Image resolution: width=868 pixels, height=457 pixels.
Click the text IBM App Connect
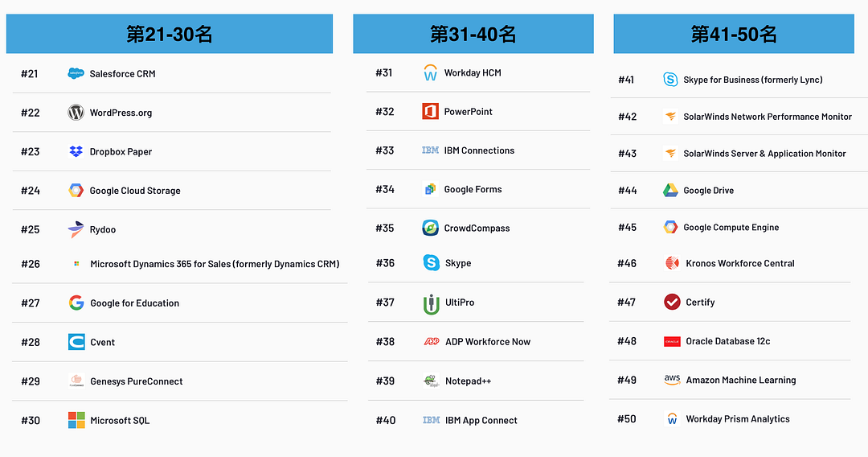(x=481, y=420)
